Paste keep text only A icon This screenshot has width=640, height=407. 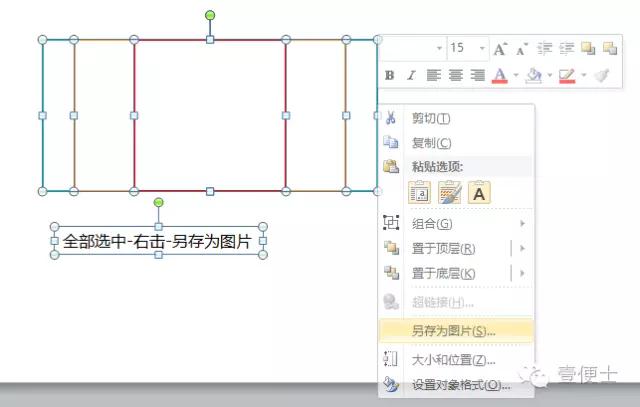[x=479, y=192]
